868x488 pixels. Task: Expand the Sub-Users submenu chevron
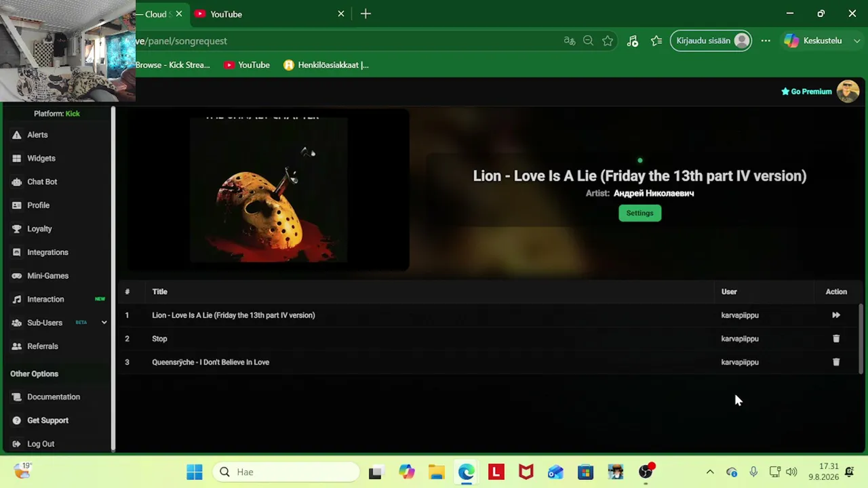[x=104, y=323]
